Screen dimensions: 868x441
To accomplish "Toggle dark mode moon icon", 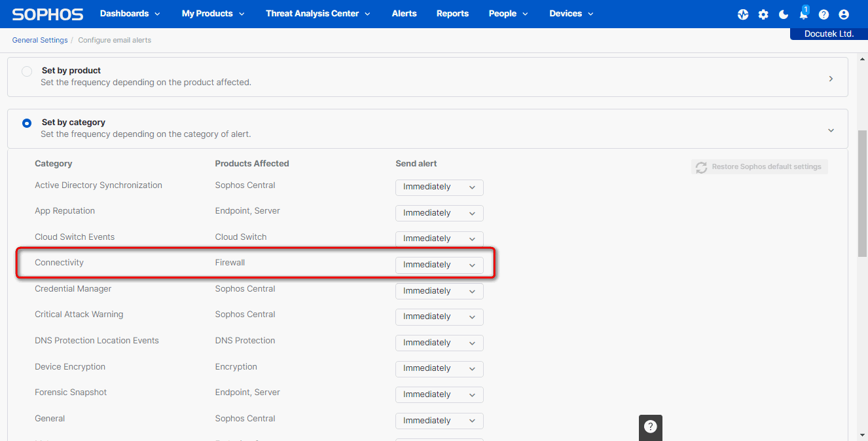I will 784,14.
